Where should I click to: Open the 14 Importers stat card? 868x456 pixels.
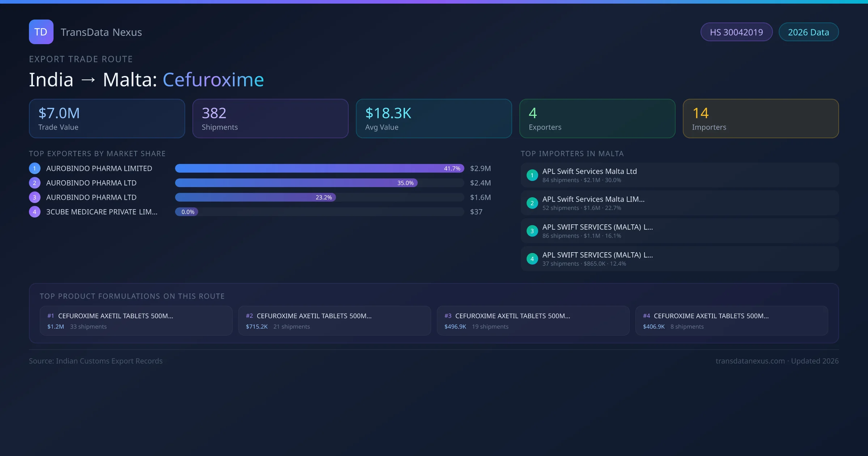pyautogui.click(x=761, y=118)
